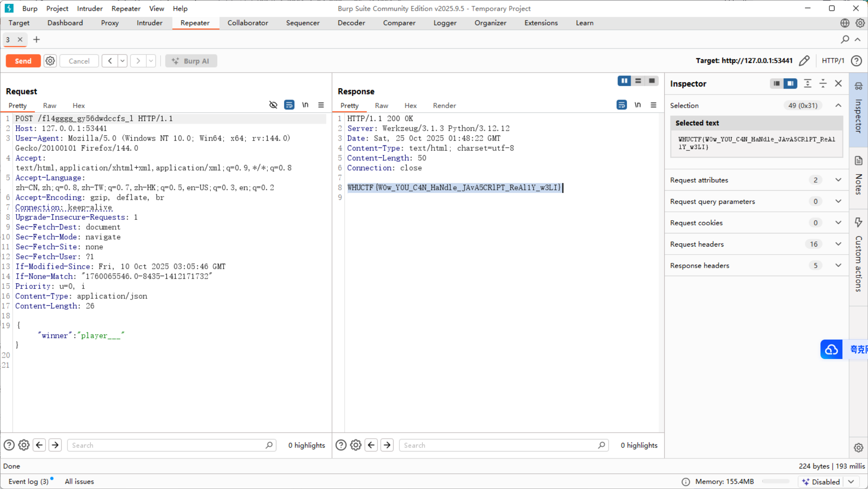Open the Render response tab
The height and width of the screenshot is (489, 868).
[x=444, y=106]
